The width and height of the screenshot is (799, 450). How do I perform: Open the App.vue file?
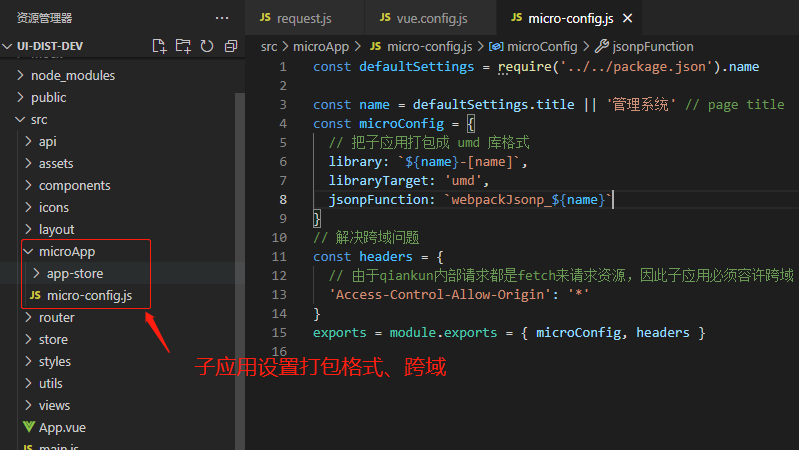61,427
